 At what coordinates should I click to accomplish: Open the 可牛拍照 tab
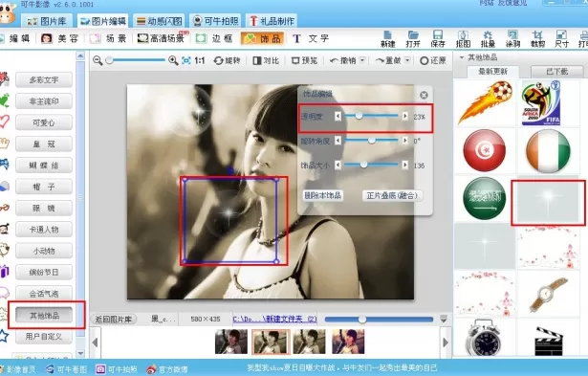[215, 21]
